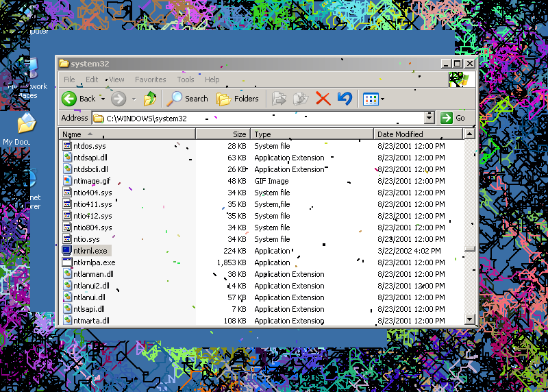Image resolution: width=548 pixels, height=392 pixels.
Task: Select the ntlanman.dll file icon
Action: point(67,273)
